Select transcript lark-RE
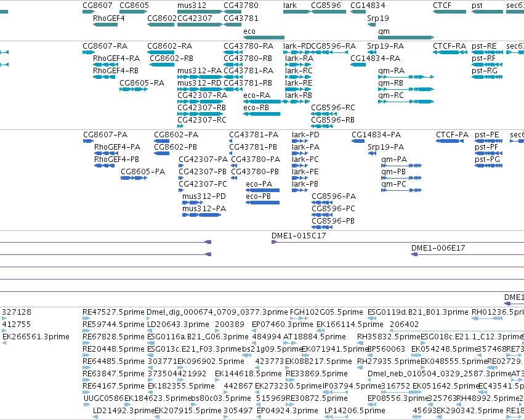The width and height of the screenshot is (524, 420). tap(299, 83)
